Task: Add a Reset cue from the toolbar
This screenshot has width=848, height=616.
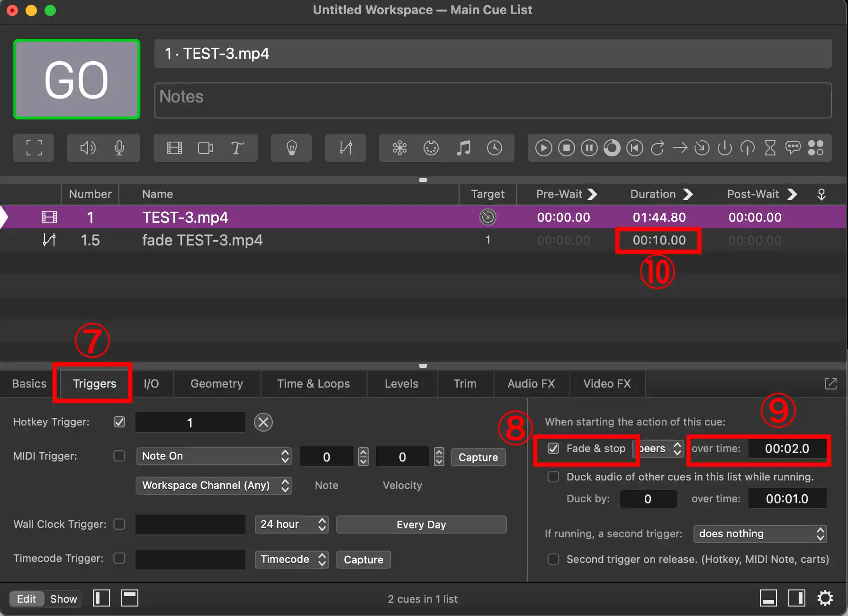Action: [x=634, y=148]
